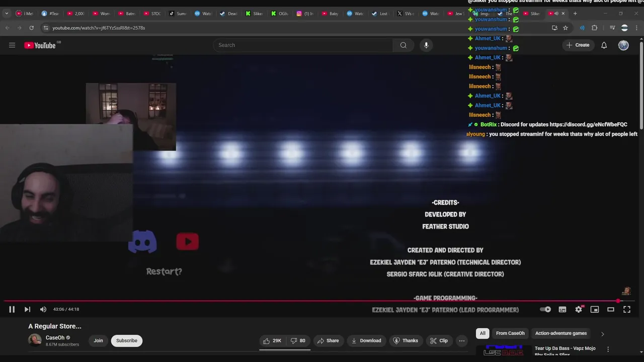
Task: Open options for Tear Up Da Bass video
Action: click(x=608, y=349)
